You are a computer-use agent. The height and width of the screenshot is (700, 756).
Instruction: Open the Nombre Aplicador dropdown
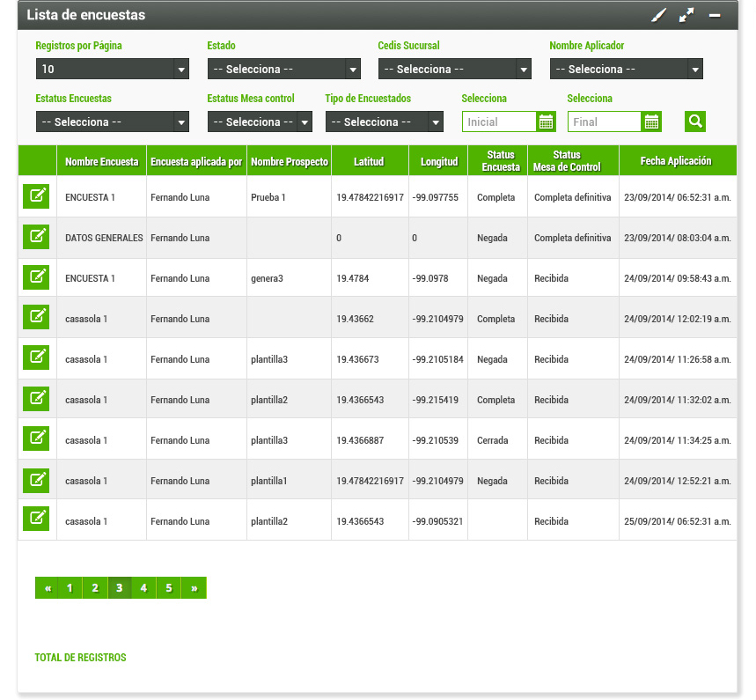[x=626, y=68]
